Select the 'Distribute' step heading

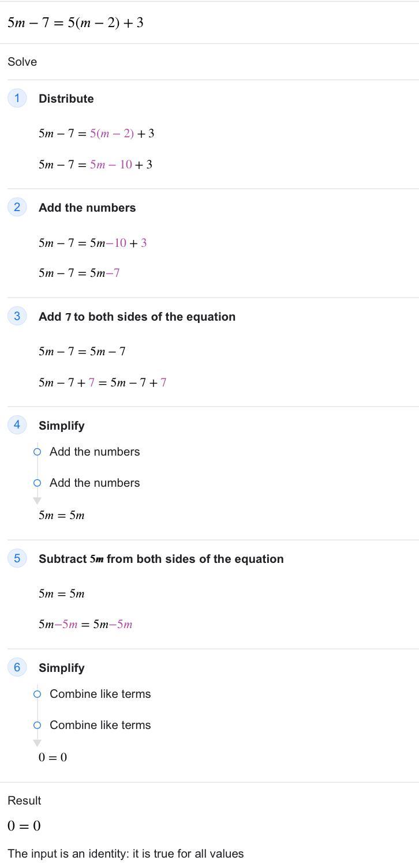[x=66, y=99]
